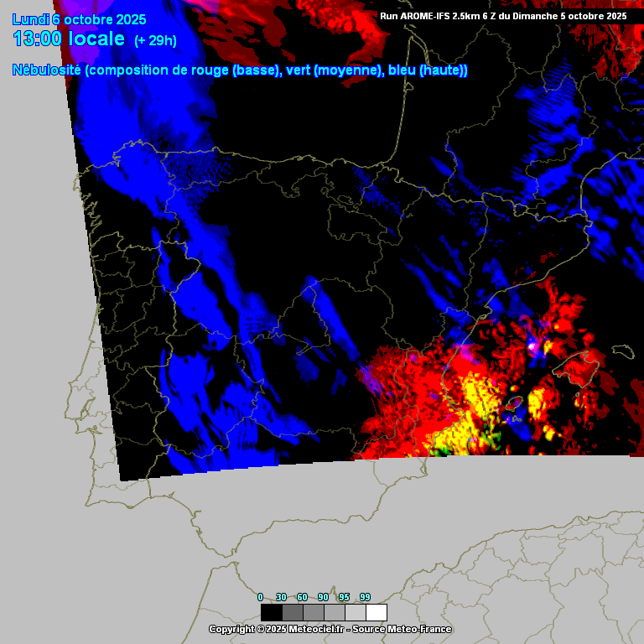Click the 90% cloud cover legend swatch
Screen dimensions: 644x644
click(x=334, y=612)
